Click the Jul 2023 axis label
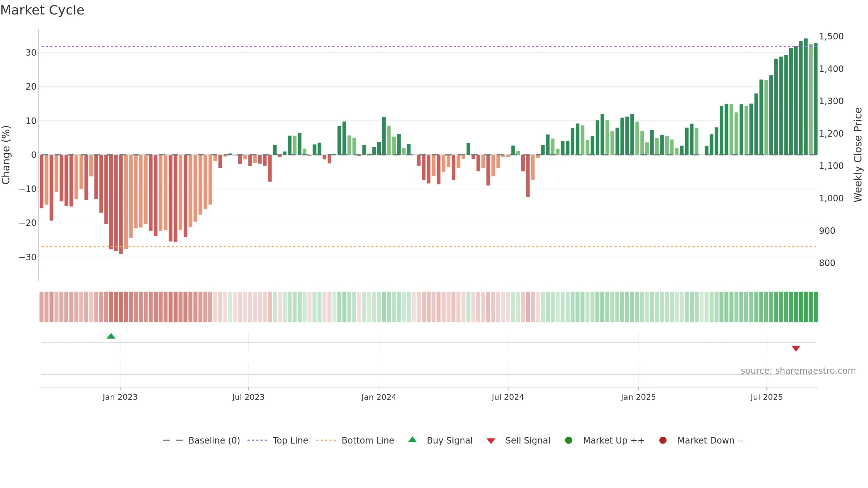 click(248, 397)
